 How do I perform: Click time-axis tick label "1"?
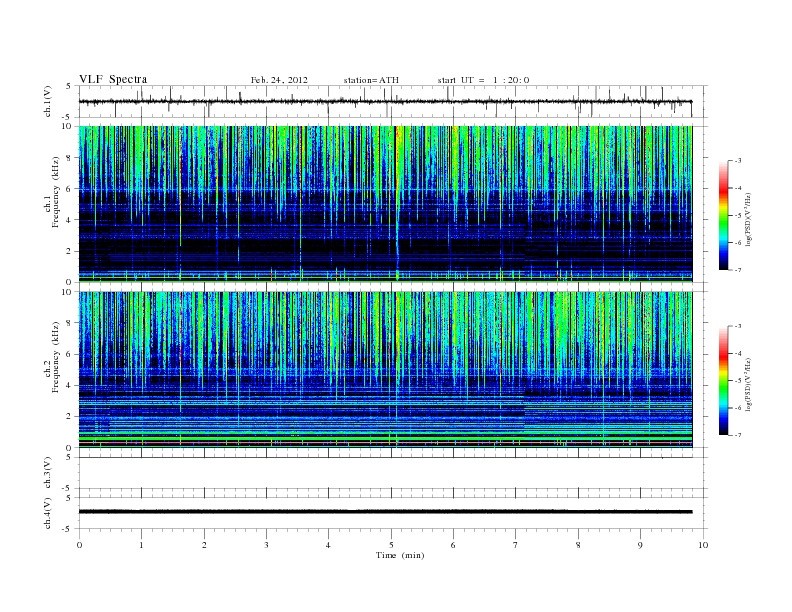(141, 545)
